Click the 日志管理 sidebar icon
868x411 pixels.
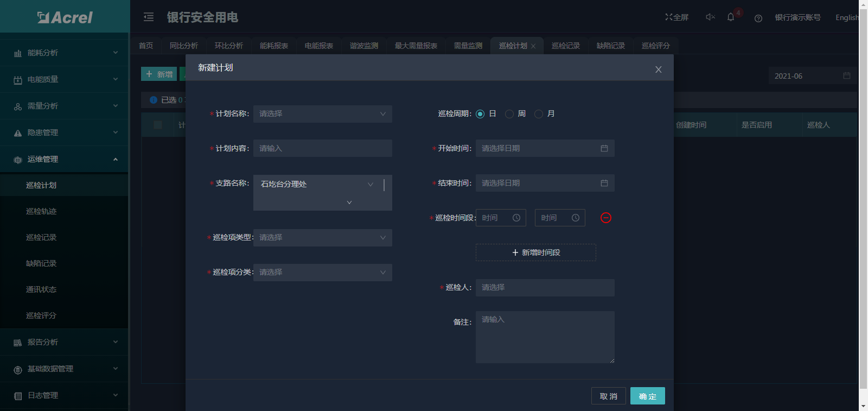[18, 396]
